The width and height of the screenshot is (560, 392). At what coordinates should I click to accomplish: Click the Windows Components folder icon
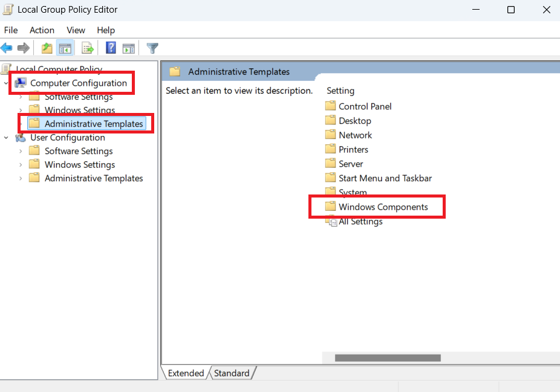[x=330, y=206]
